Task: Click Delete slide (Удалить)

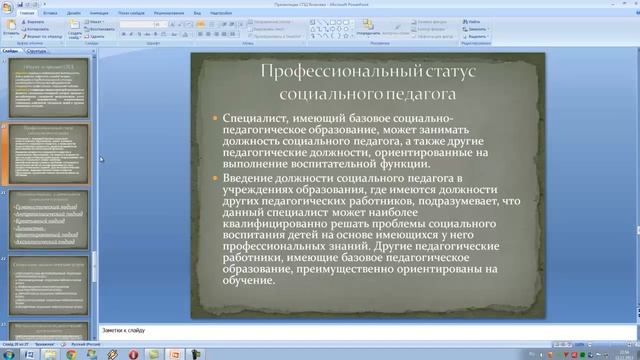Action: tap(94, 36)
